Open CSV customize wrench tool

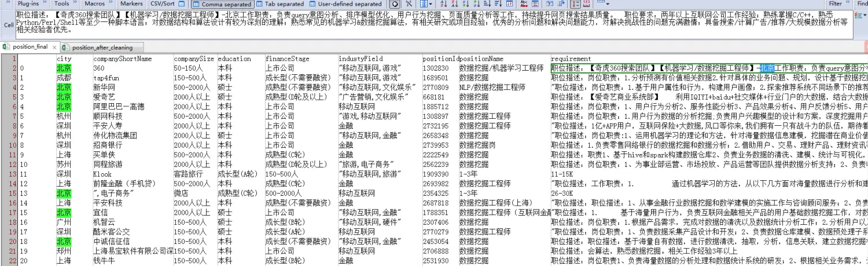click(x=409, y=4)
